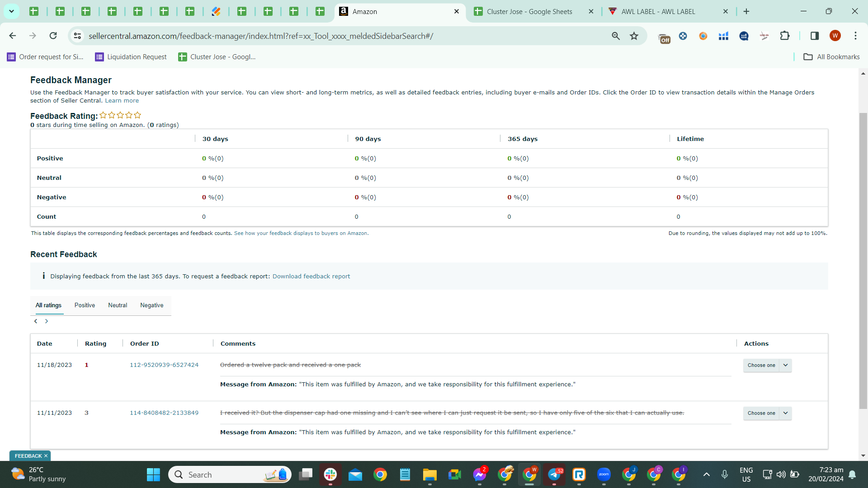Viewport: 868px width, 488px height.
Task: Select the Negative feedback tab
Action: tap(152, 305)
